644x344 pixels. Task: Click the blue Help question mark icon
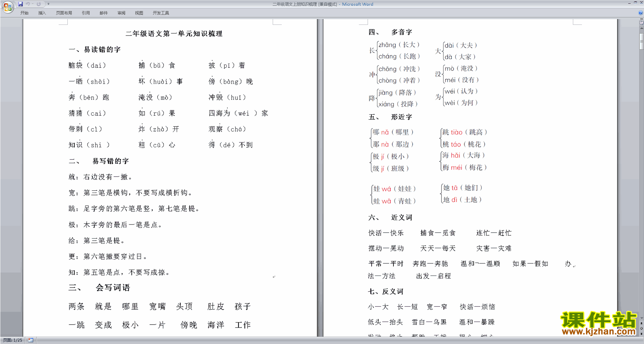pos(641,13)
